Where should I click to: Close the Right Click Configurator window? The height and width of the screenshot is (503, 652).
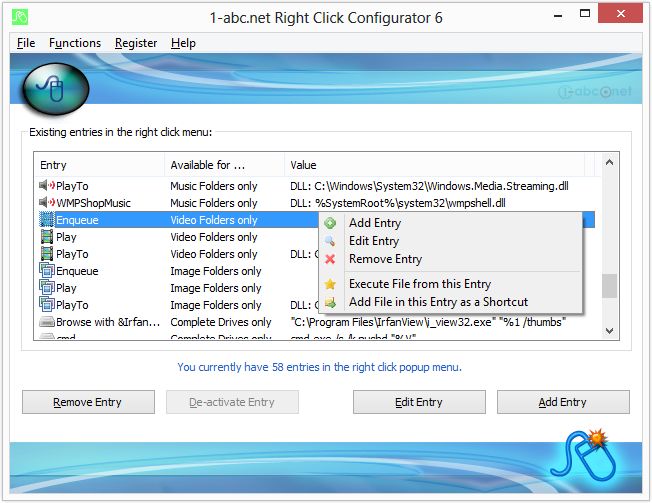coord(620,14)
